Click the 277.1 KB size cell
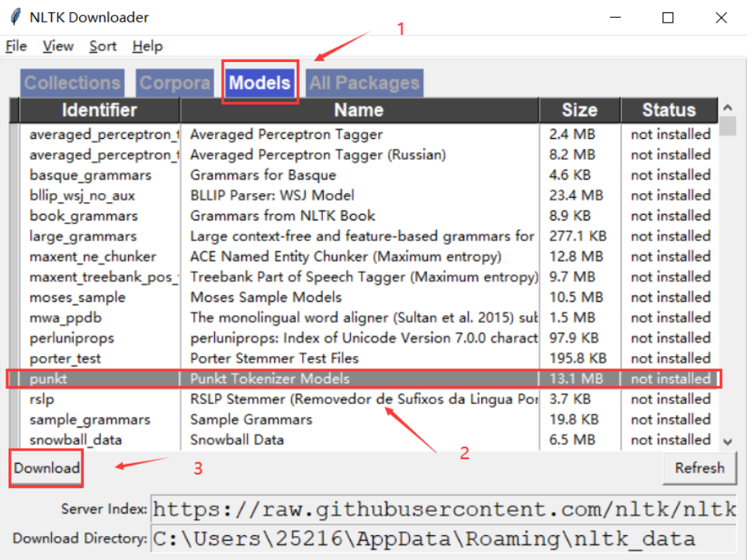 (x=578, y=236)
